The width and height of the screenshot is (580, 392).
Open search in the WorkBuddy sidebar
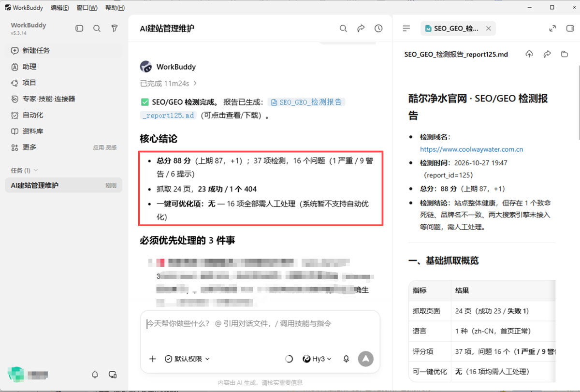tap(97, 29)
